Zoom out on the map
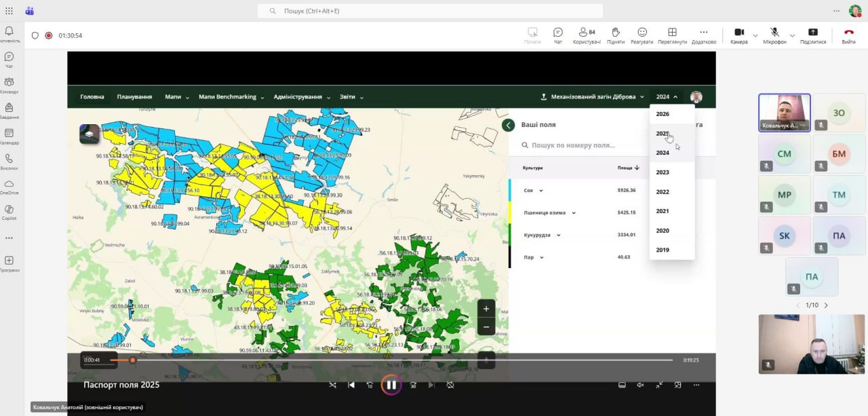 [x=486, y=327]
